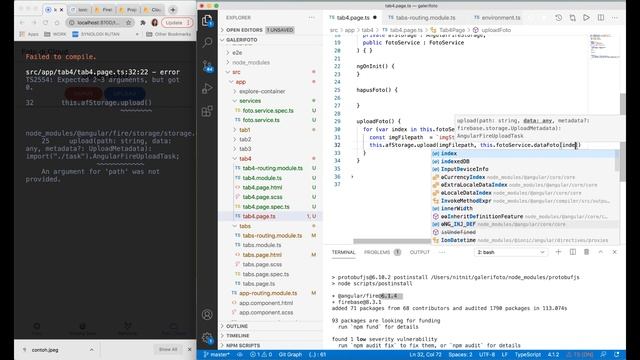The width and height of the screenshot is (640, 360).
Task: Maximize the terminal panel with the up chevron
Action: click(x=600, y=252)
